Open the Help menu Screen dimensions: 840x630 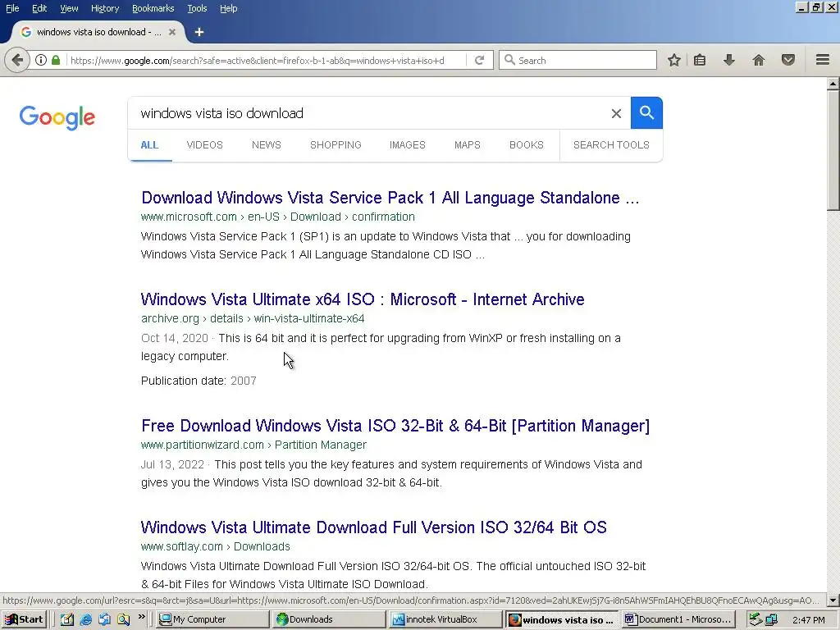(x=228, y=8)
